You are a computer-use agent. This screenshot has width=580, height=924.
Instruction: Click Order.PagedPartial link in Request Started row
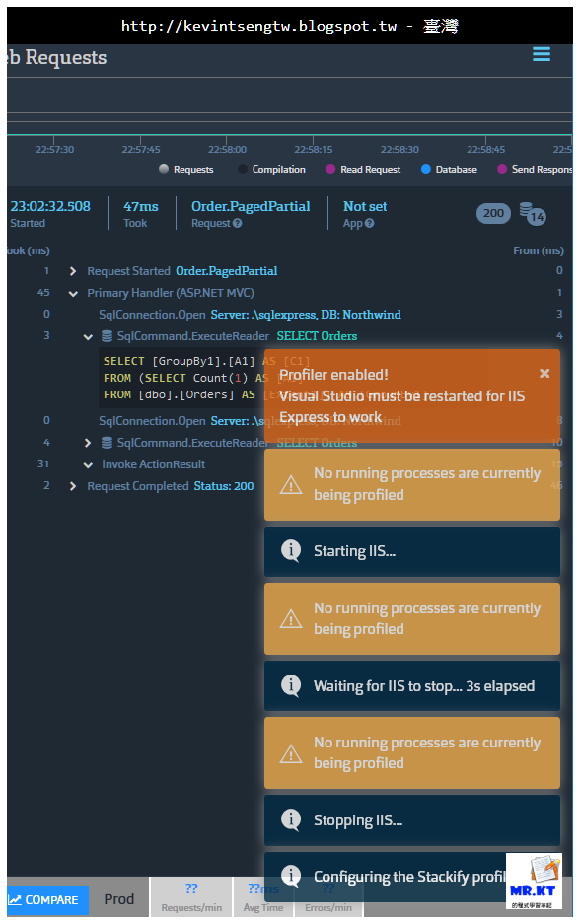pyautogui.click(x=226, y=271)
